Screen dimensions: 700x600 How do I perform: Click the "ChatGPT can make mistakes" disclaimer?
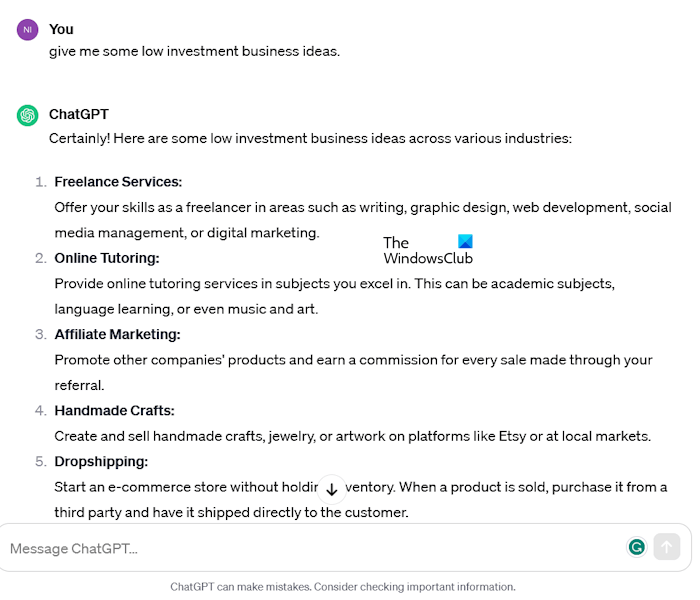pos(343,587)
